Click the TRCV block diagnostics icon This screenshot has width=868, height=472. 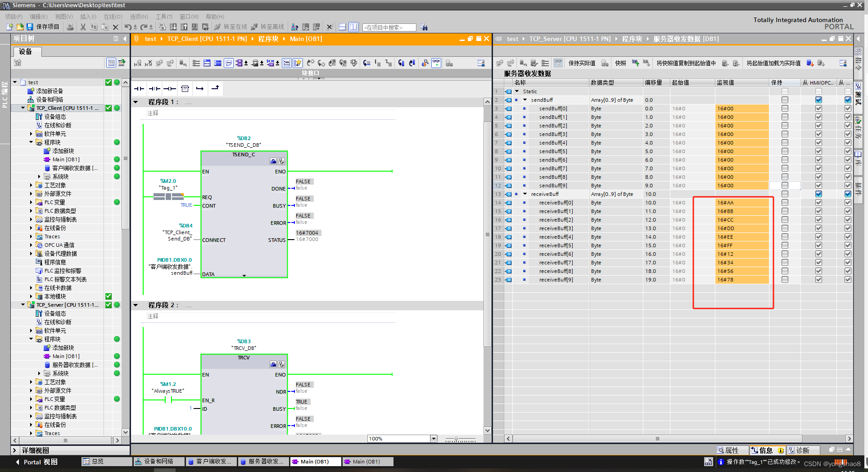[281, 364]
